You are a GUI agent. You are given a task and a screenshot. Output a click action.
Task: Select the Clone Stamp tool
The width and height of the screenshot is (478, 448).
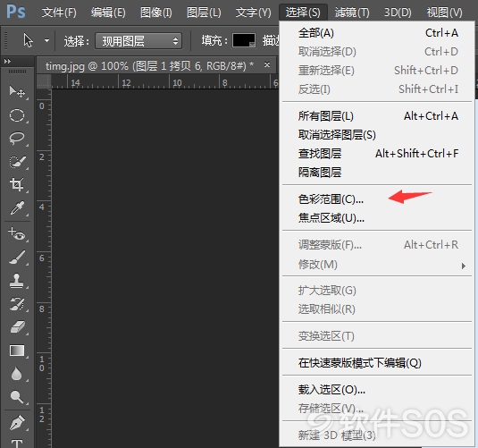[17, 281]
